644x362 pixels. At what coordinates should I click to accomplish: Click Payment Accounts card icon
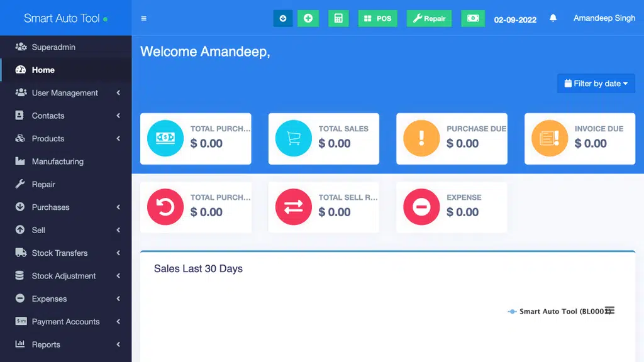click(21, 321)
